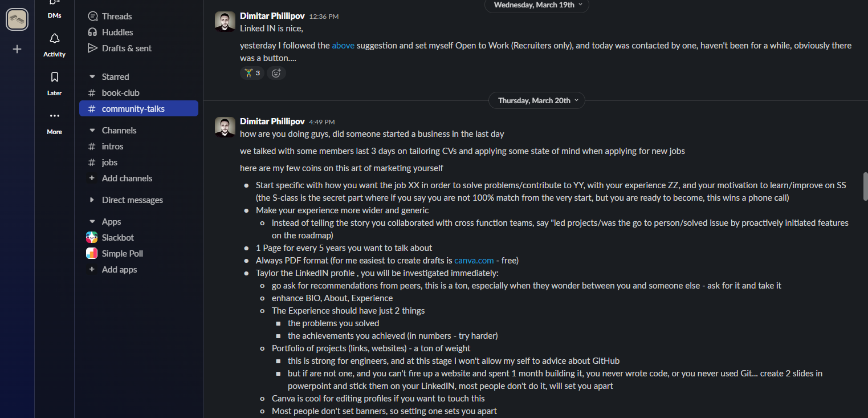Click the More ellipsis icon

54,116
